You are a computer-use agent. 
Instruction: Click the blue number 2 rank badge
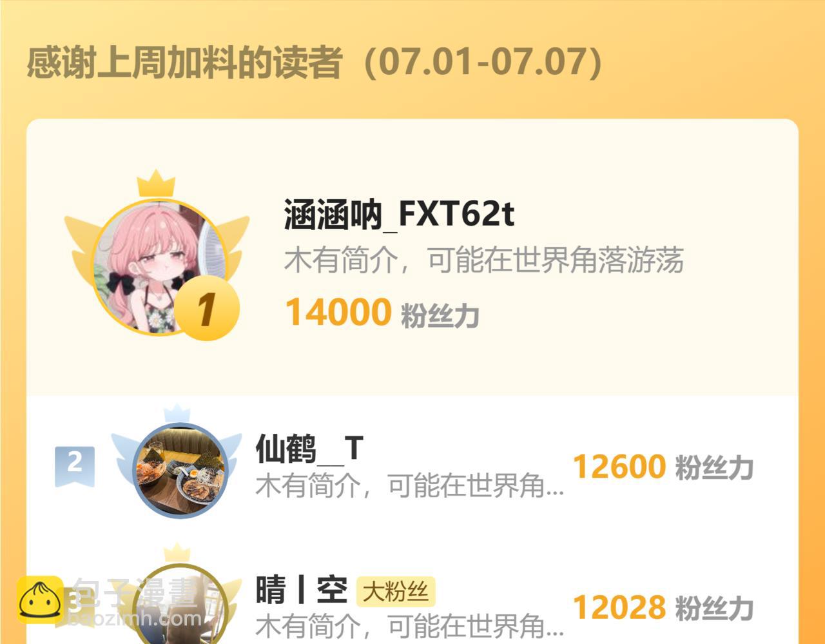75,465
